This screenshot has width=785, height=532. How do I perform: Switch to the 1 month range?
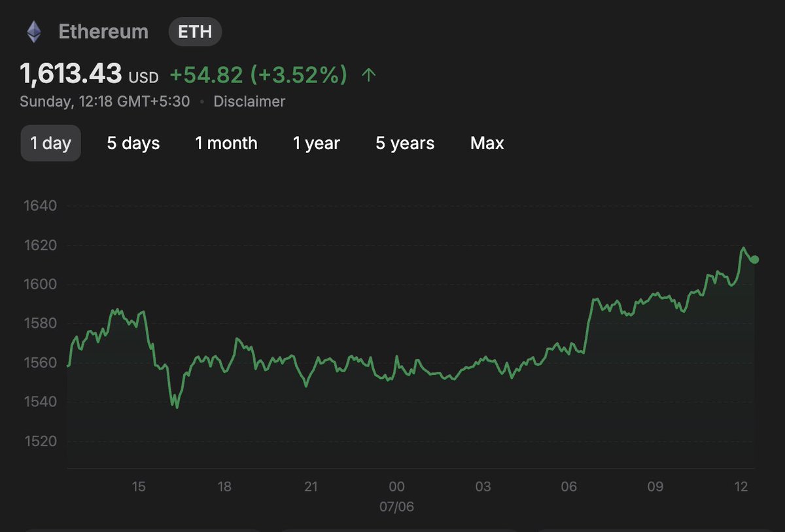(226, 143)
